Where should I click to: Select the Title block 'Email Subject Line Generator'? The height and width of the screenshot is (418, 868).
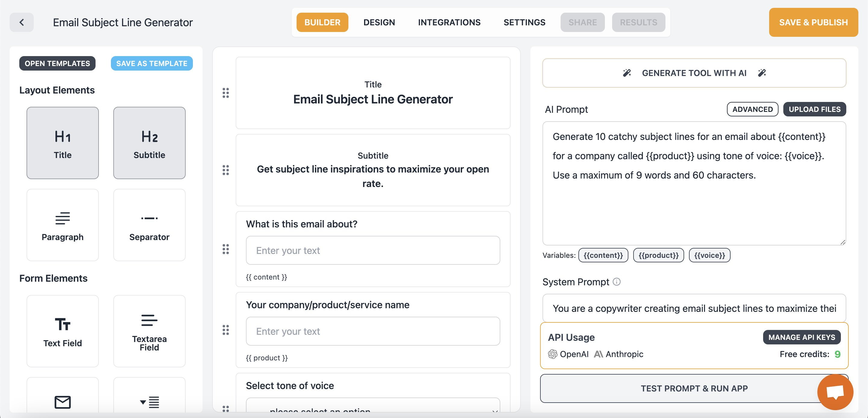[x=373, y=93]
